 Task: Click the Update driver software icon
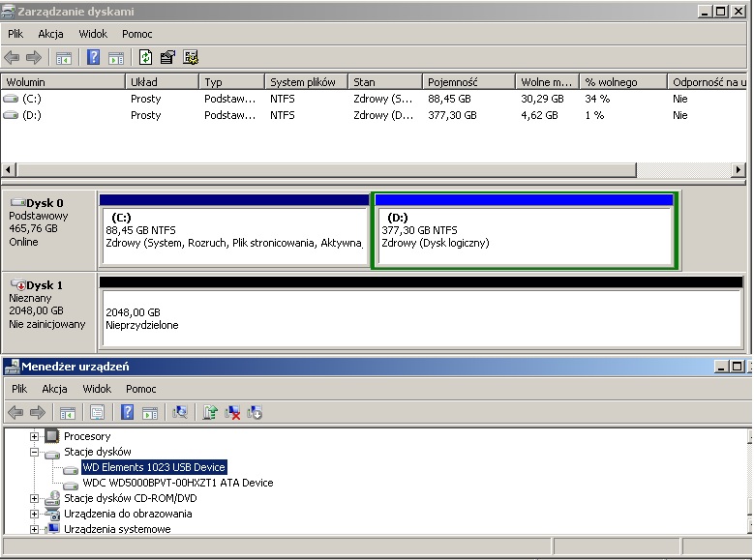[210, 412]
